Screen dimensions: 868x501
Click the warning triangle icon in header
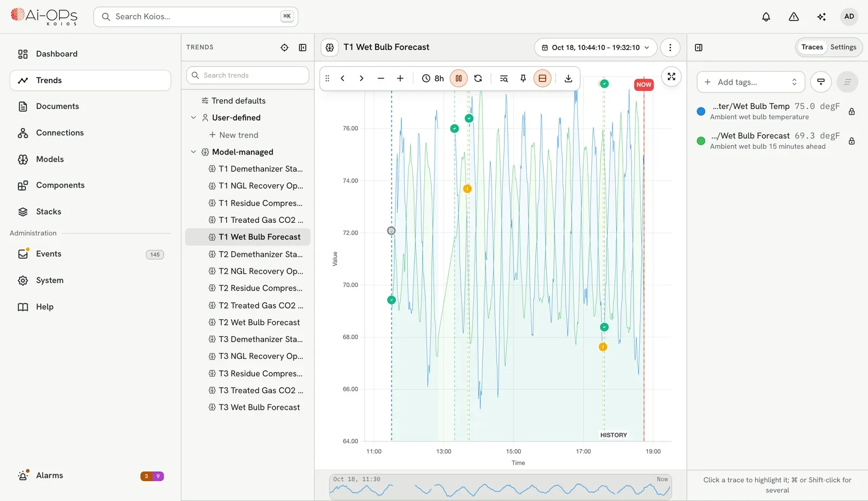coord(794,17)
